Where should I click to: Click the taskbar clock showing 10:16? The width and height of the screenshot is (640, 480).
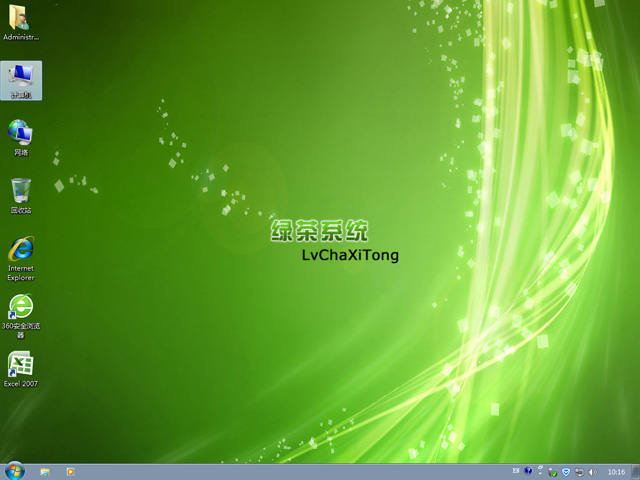coord(616,471)
